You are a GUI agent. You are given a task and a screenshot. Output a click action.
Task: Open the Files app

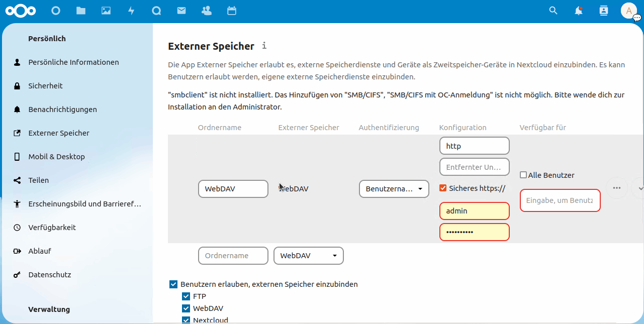coord(80,11)
